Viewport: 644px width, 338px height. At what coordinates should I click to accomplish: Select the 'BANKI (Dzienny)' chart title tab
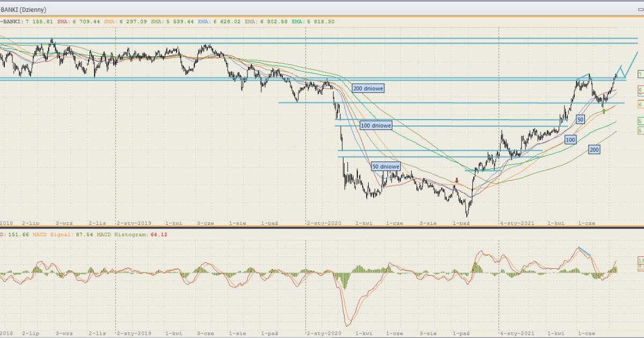[x=23, y=10]
